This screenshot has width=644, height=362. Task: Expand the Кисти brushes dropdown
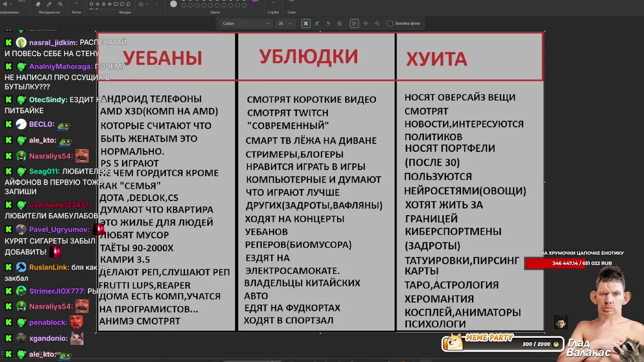[76, 4]
